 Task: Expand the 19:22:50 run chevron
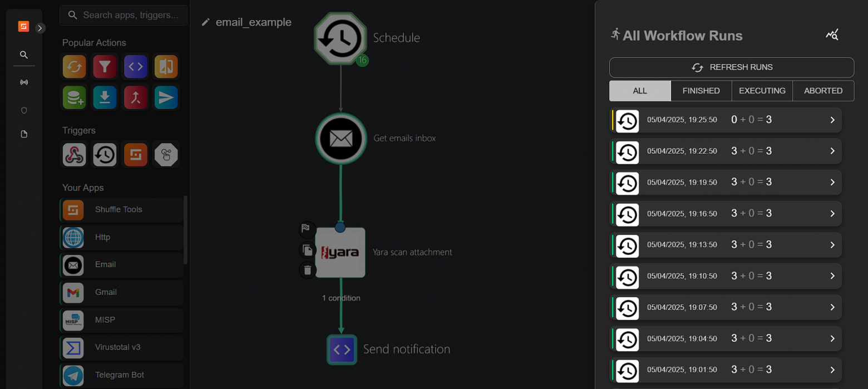pos(832,151)
